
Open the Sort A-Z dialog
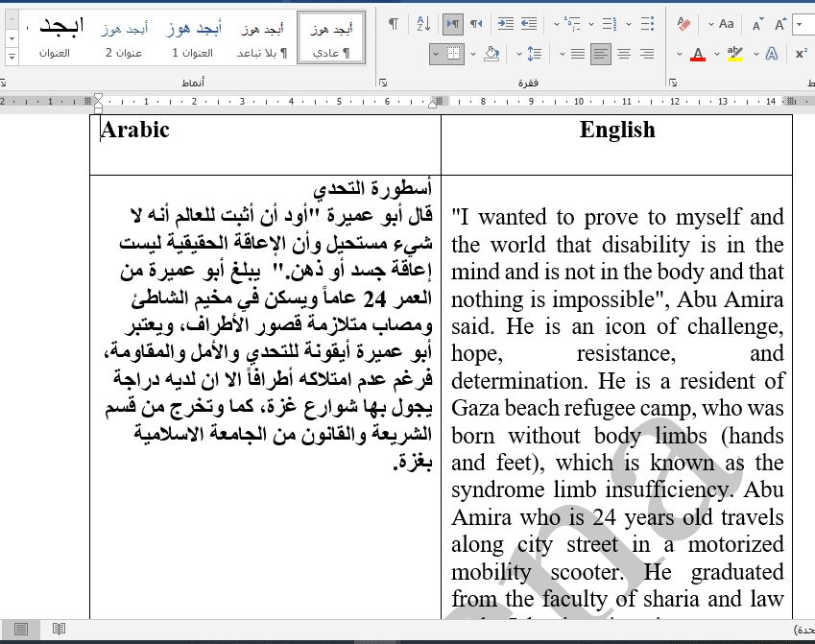[x=423, y=24]
